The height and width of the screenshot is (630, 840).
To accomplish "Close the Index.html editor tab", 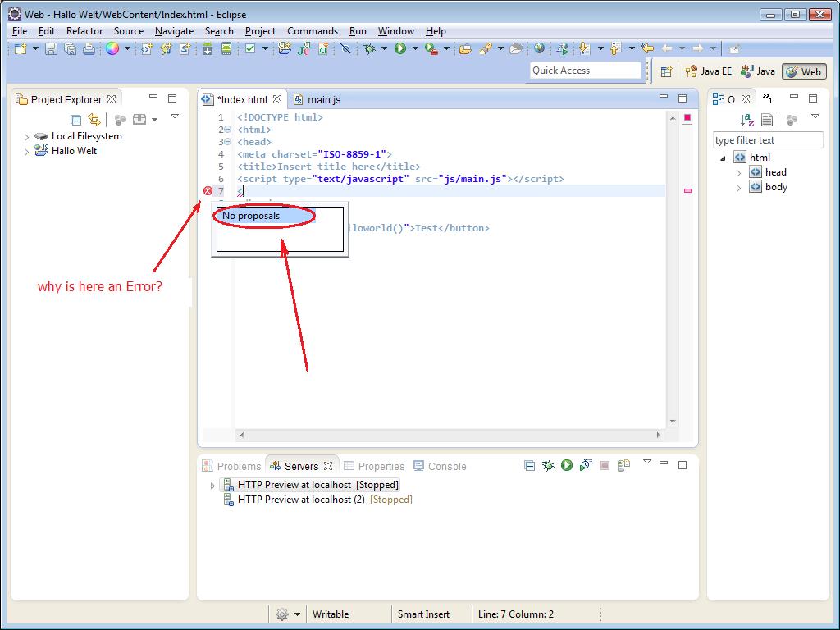I will pos(277,99).
